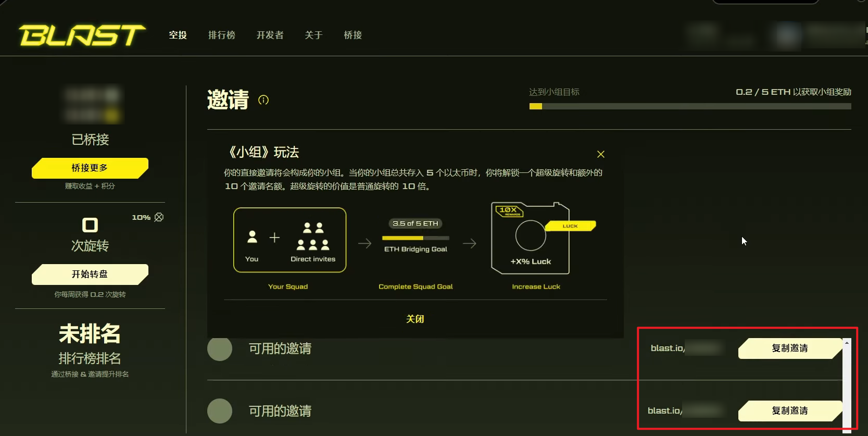This screenshot has width=868, height=436.
Task: Click the squad goal ETH progress bar
Action: click(x=690, y=106)
